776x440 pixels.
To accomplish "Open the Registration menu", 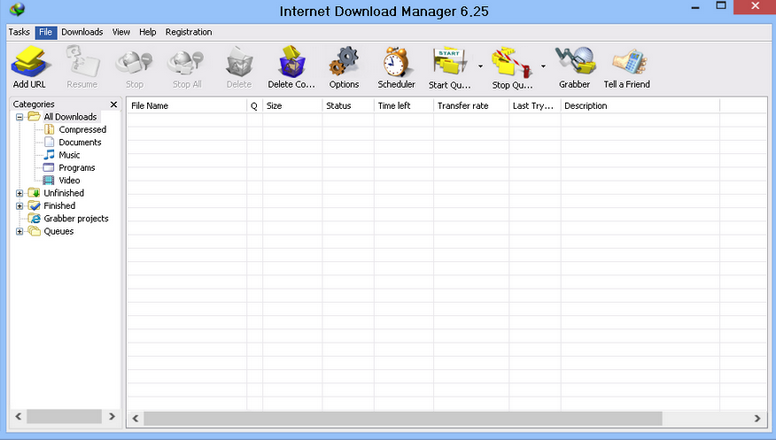I will pyautogui.click(x=189, y=32).
